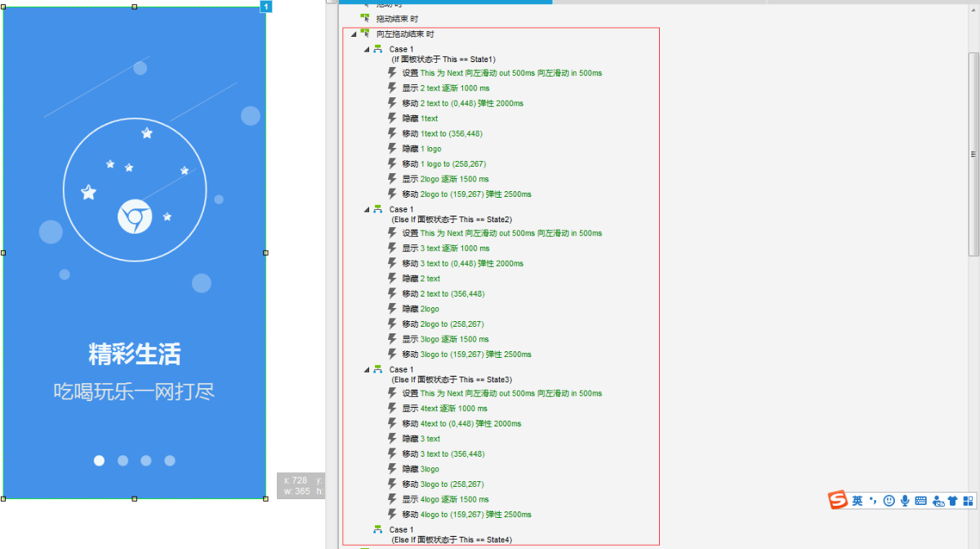Click the action icon for 显示 3logo 逐渐 1500 ms
The height and width of the screenshot is (549, 980).
[x=392, y=338]
